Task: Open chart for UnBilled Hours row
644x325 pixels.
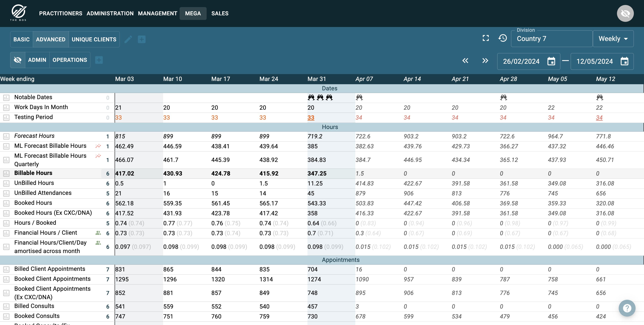Action: pyautogui.click(x=6, y=184)
